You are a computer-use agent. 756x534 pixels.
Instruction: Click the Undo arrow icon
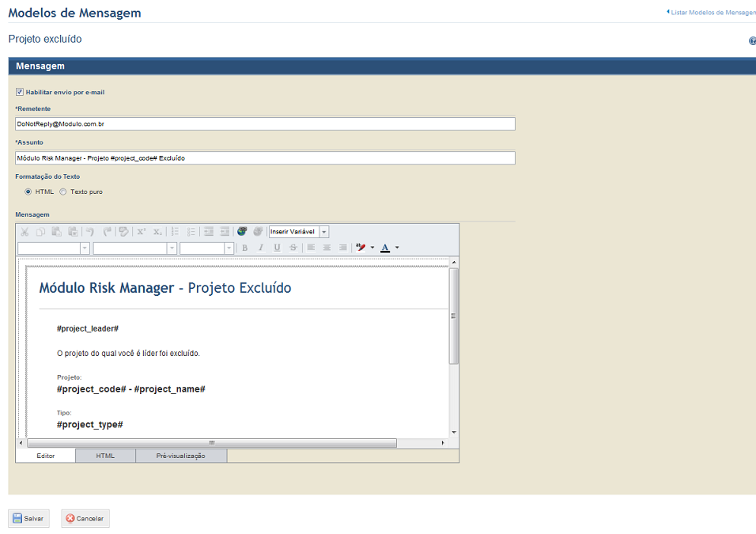(90, 232)
